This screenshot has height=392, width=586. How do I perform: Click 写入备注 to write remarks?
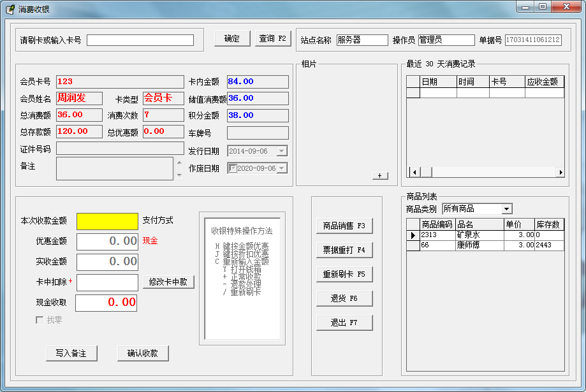coord(71,353)
